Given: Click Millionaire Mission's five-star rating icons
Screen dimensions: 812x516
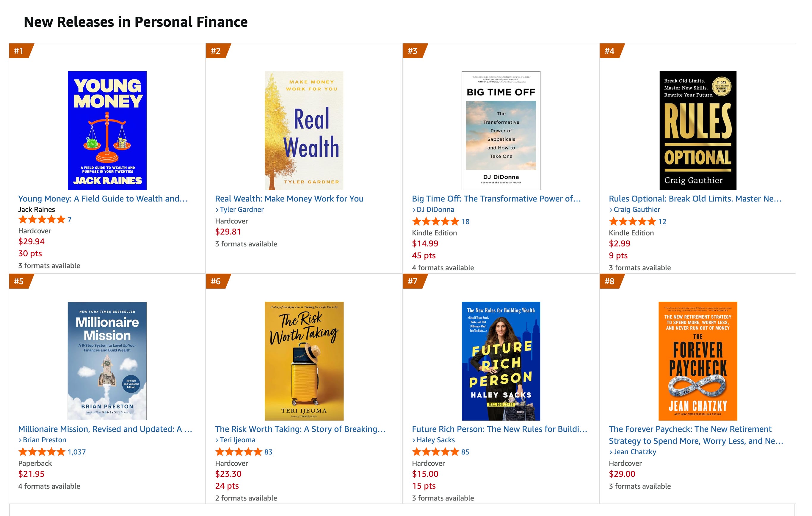Looking at the screenshot, I should pyautogui.click(x=41, y=452).
